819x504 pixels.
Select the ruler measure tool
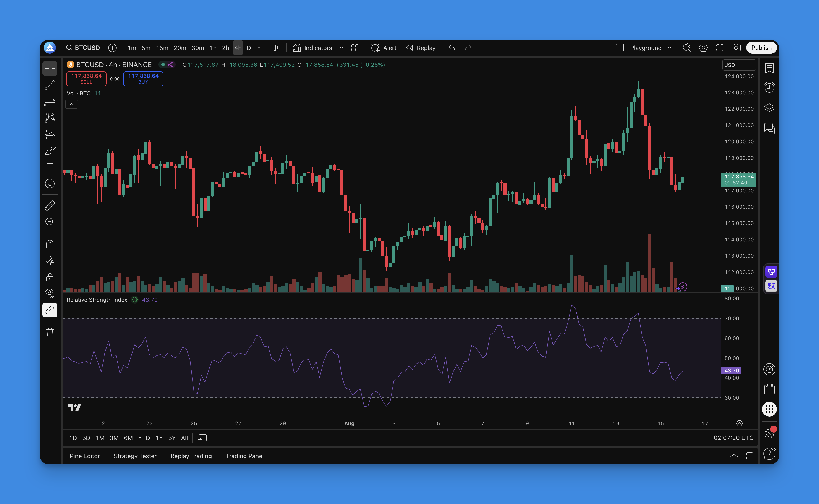50,206
